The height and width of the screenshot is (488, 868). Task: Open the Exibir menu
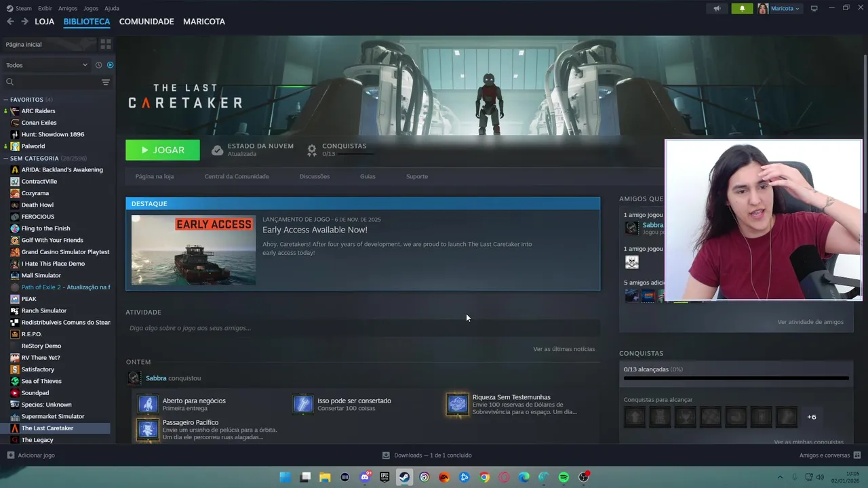tap(45, 8)
